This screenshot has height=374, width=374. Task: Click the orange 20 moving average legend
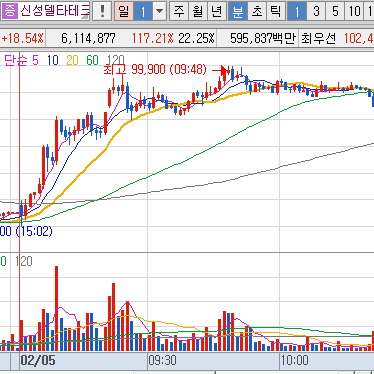[x=72, y=60]
